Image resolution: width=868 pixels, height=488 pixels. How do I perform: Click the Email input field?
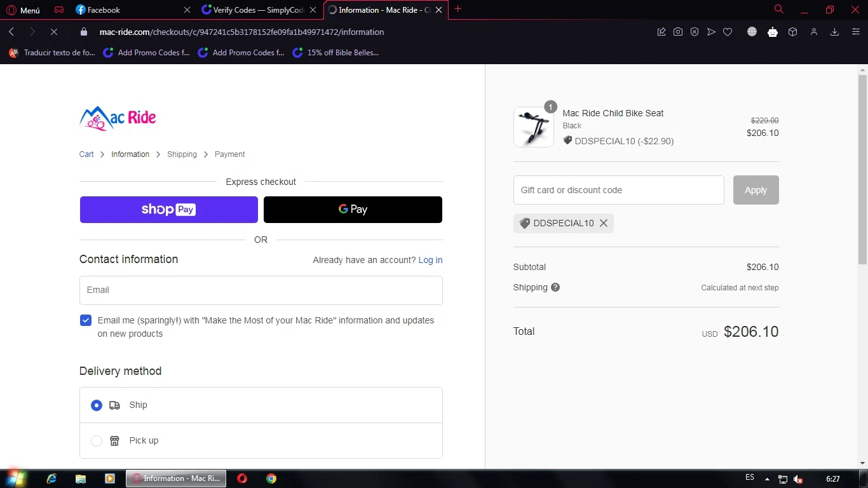261,290
